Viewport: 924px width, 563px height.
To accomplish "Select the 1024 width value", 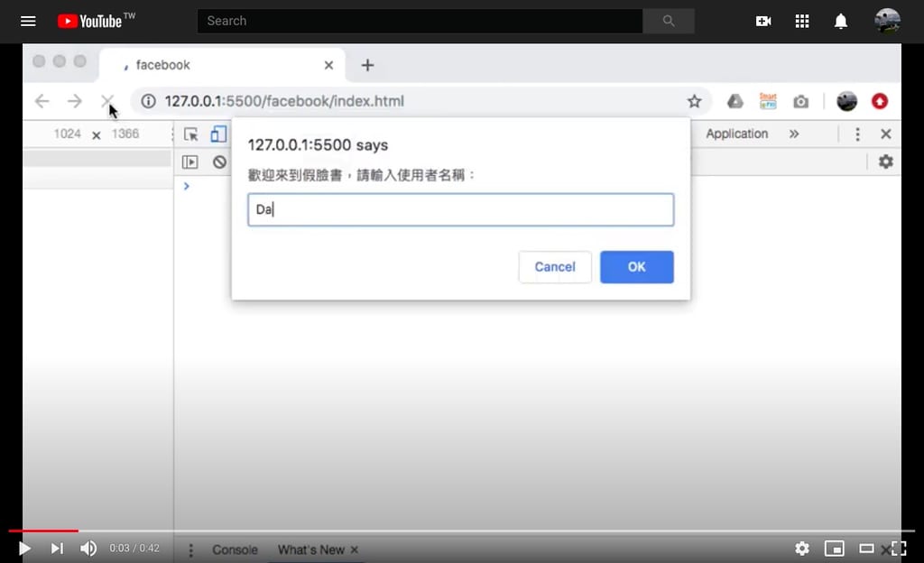I will tap(67, 134).
